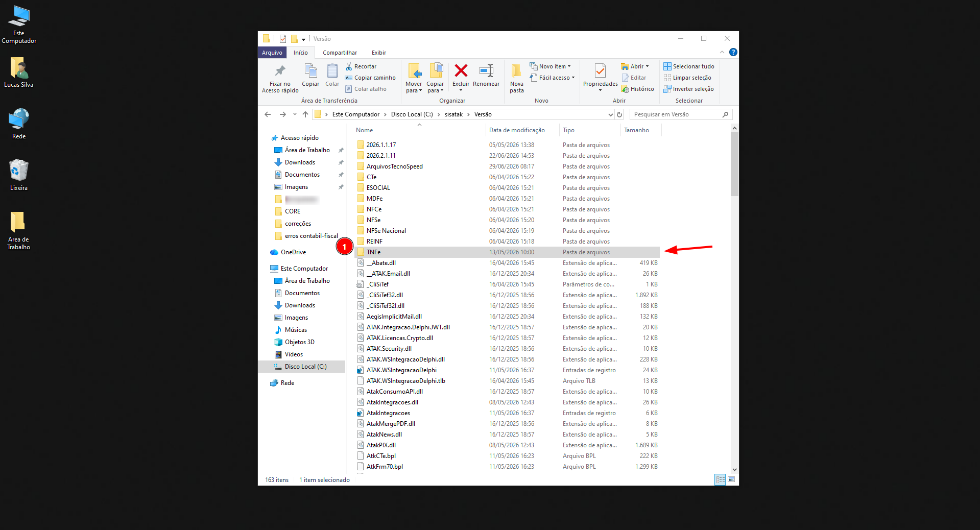Go up one folder level
This screenshot has width=980, height=530.
coord(305,114)
